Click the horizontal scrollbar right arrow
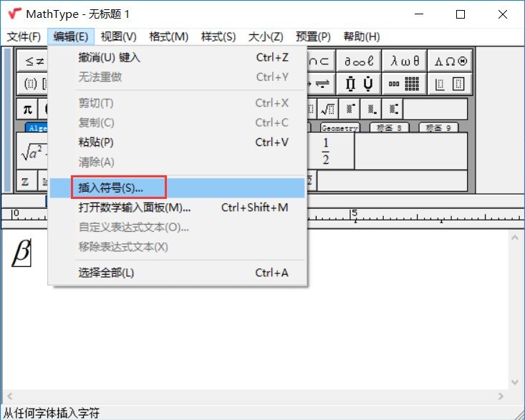Screen dimensions: 525x420 [x=501, y=396]
